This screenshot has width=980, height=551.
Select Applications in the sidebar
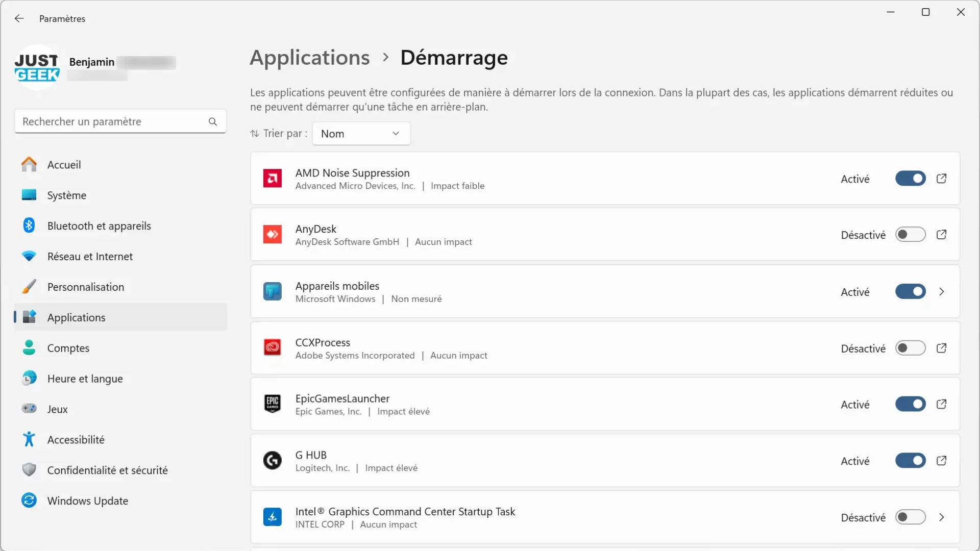point(120,317)
